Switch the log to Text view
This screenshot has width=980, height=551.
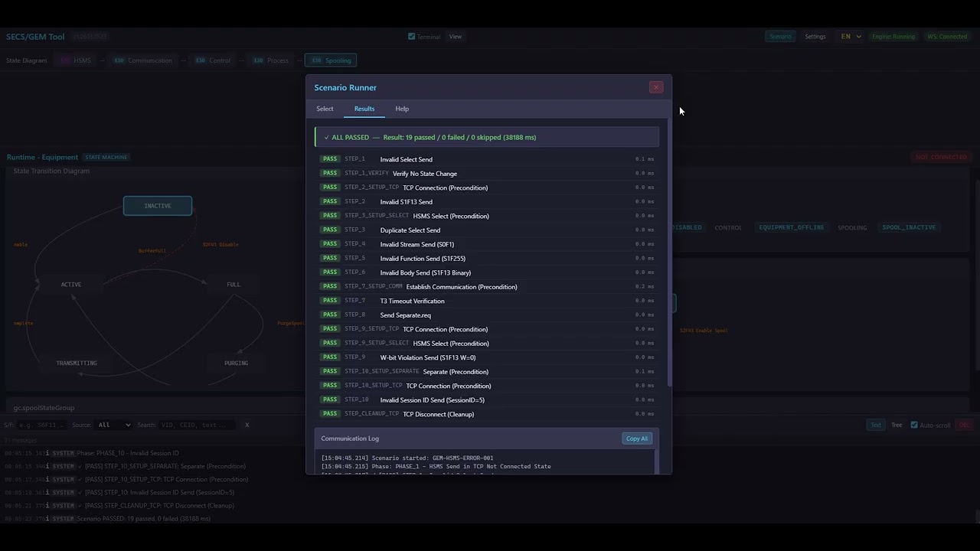[875, 425]
